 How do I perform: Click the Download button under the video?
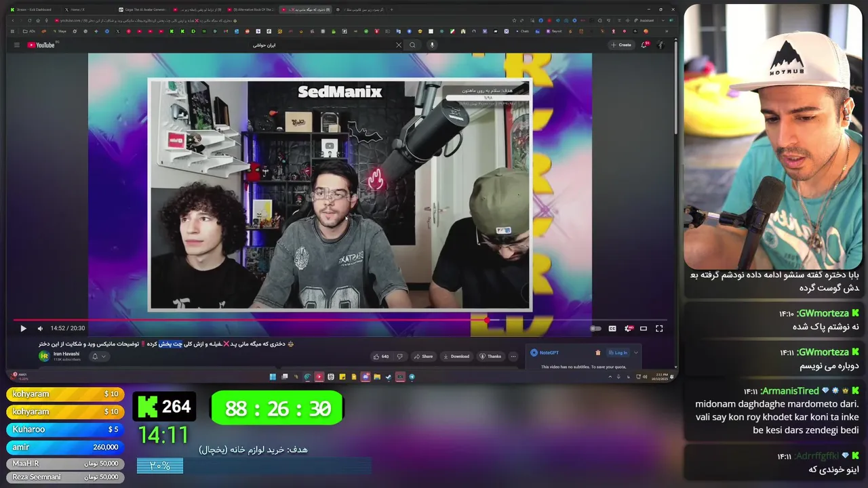pyautogui.click(x=456, y=356)
